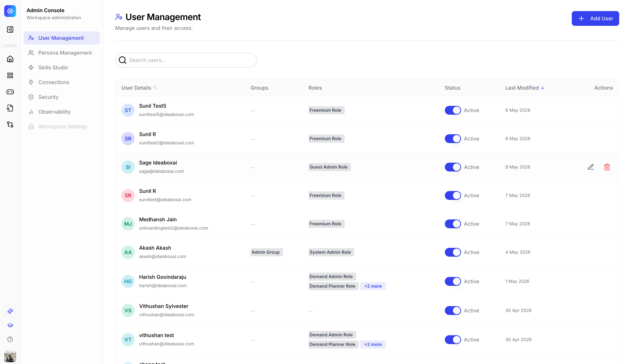The image size is (631, 364).
Task: Click Demand Planner Role tag for vithushan test
Action: [x=333, y=344]
